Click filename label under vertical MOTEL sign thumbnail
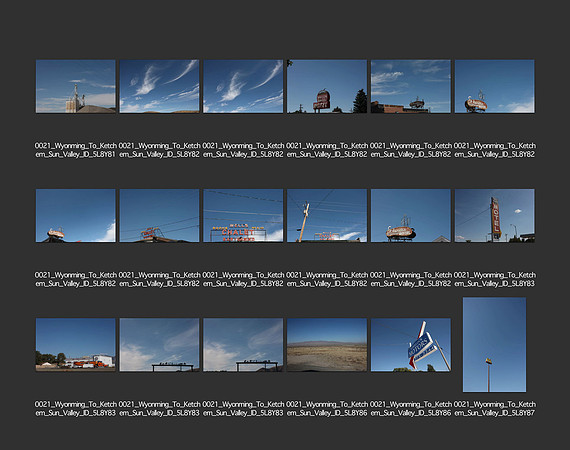The height and width of the screenshot is (450, 570). [x=494, y=279]
